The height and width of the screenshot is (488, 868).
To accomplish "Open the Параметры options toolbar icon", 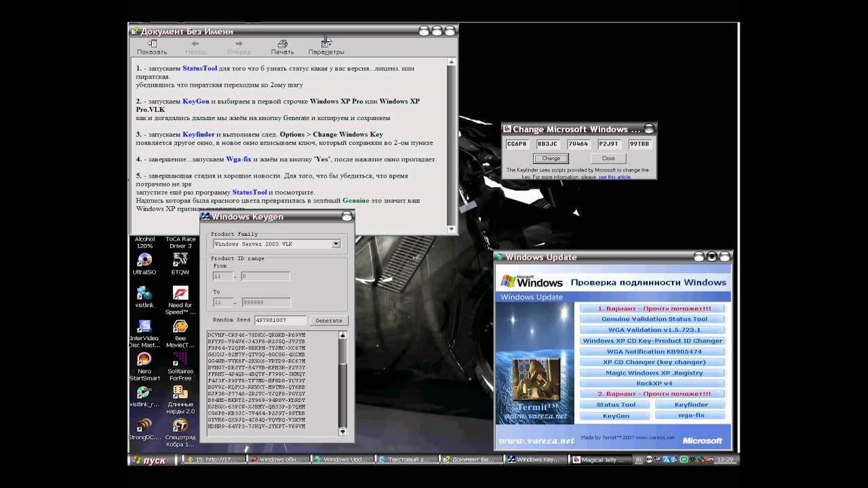I will [326, 47].
